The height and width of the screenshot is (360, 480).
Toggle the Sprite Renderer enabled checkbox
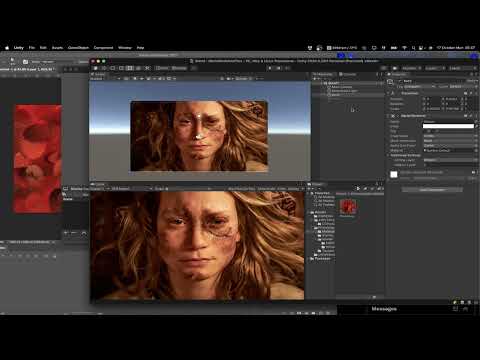(398, 116)
